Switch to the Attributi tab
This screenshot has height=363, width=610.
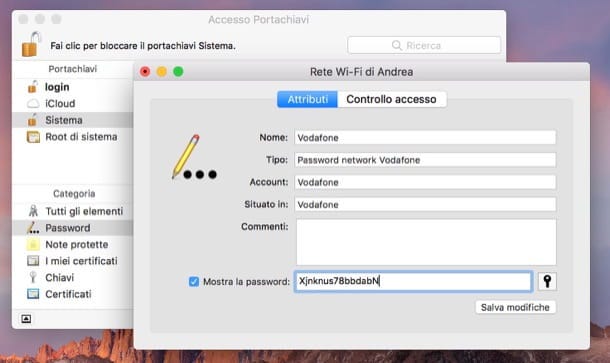click(x=307, y=99)
